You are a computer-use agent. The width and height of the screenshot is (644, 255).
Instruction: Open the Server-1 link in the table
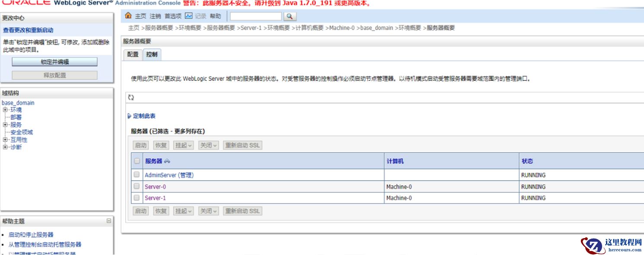[154, 198]
